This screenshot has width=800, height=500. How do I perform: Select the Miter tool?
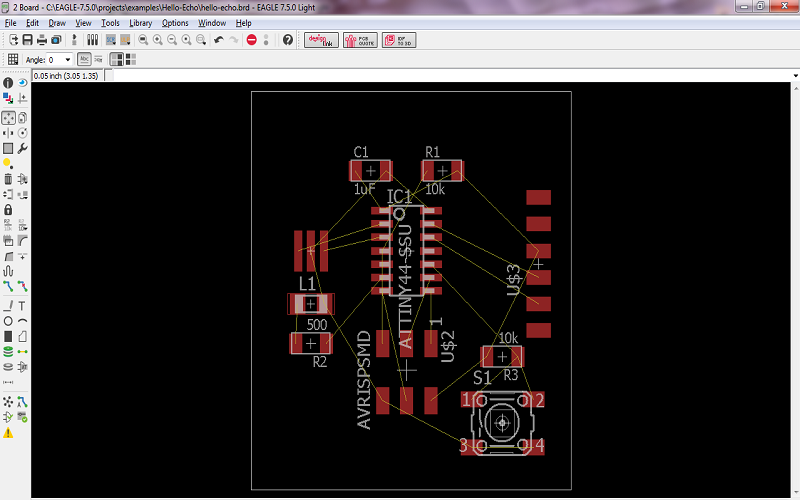(x=22, y=240)
